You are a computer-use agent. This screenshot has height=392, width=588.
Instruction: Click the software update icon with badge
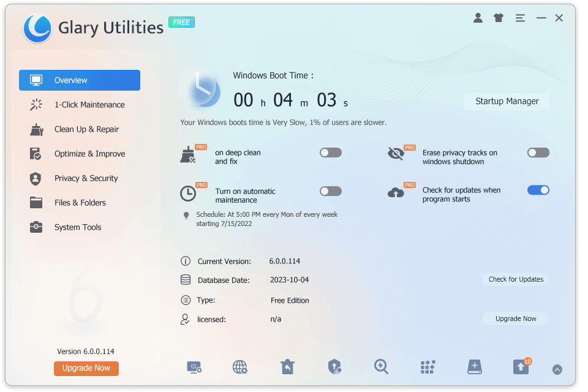[x=521, y=367]
